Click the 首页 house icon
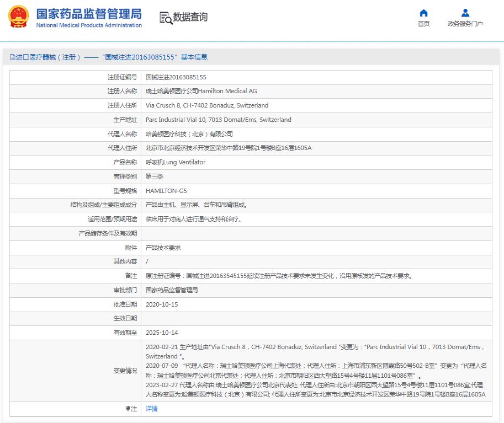 (x=423, y=13)
